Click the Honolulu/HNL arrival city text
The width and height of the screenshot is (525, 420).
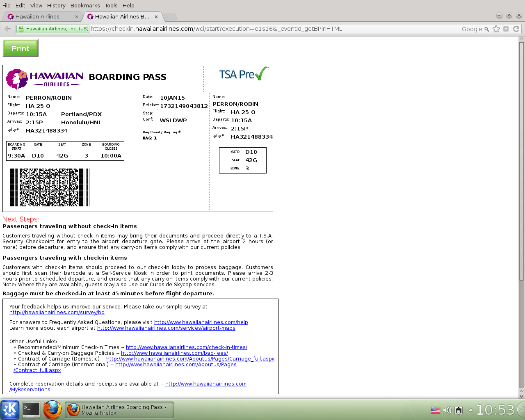81,123
